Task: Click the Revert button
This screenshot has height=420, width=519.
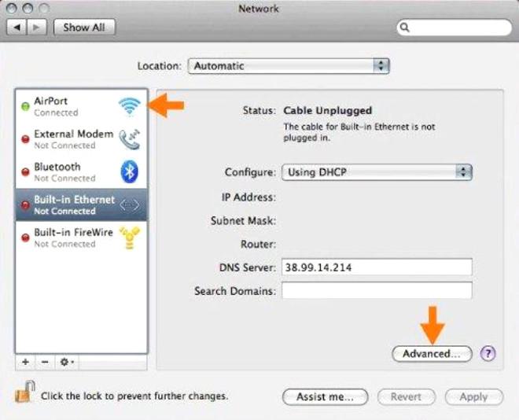Action: [x=406, y=396]
